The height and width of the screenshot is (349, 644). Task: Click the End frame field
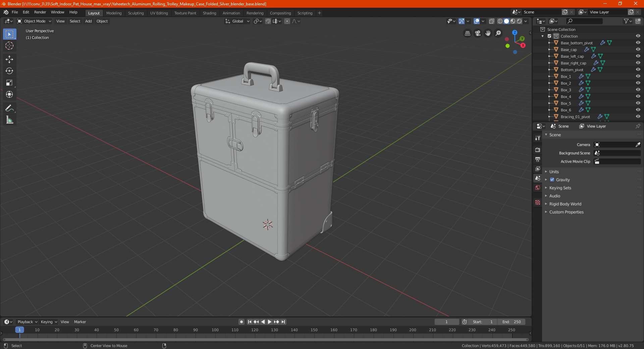[x=512, y=322]
